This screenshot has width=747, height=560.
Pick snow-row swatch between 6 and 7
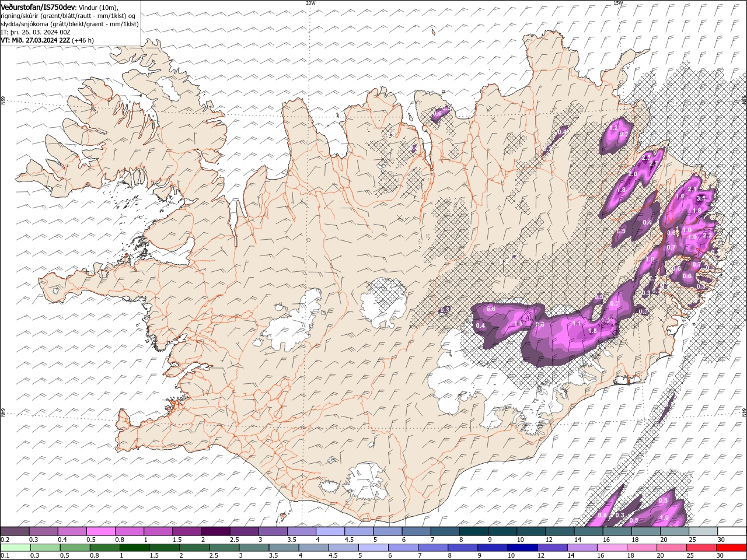(416, 531)
